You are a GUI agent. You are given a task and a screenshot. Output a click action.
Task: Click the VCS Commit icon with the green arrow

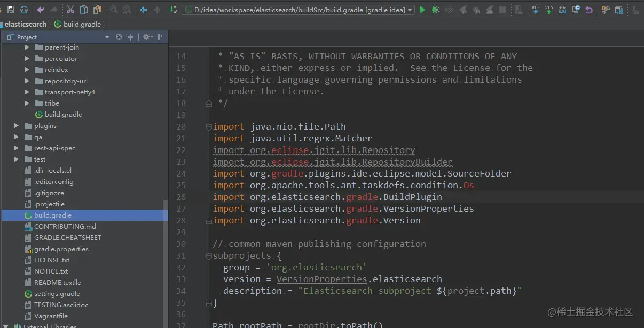pos(549,10)
